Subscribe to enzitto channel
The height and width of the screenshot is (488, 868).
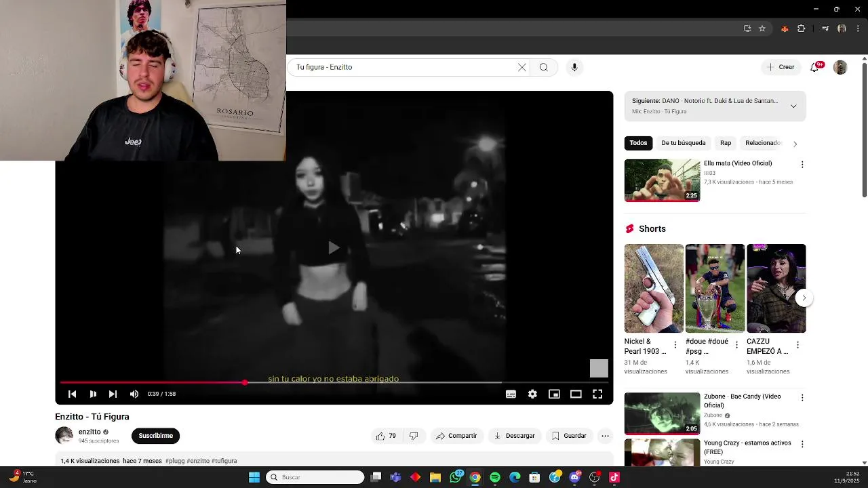155,436
